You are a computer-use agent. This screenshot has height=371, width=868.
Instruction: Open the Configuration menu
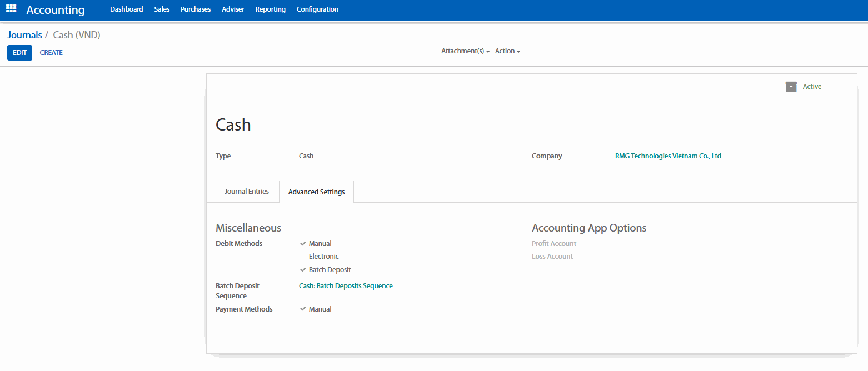317,9
